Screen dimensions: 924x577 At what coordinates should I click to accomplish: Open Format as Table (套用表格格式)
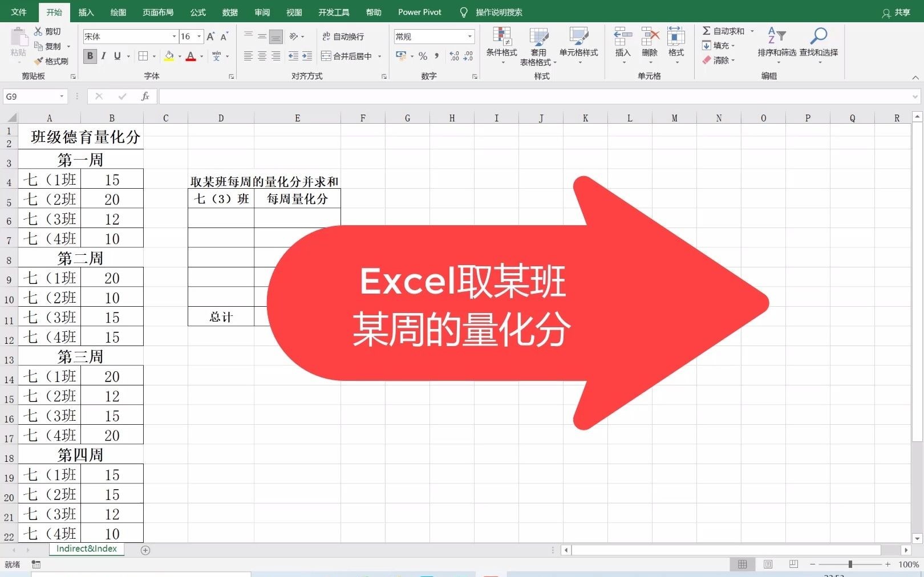tap(538, 46)
